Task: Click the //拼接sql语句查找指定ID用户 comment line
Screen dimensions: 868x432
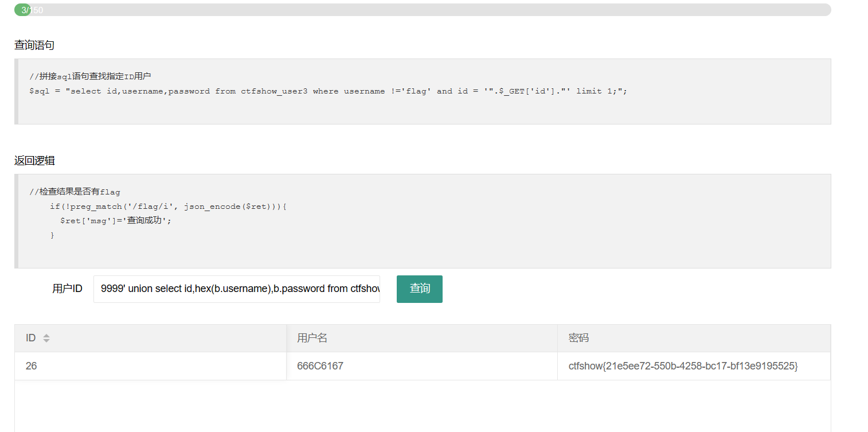Action: tap(90, 76)
